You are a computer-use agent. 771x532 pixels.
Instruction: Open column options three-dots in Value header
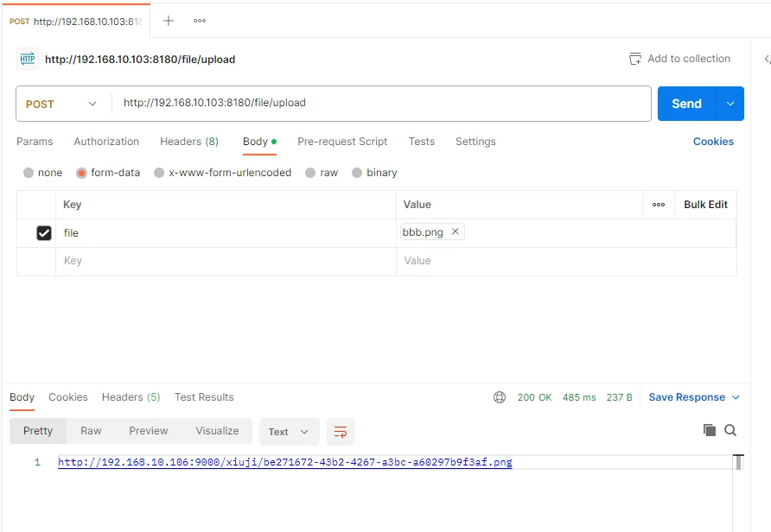click(659, 205)
